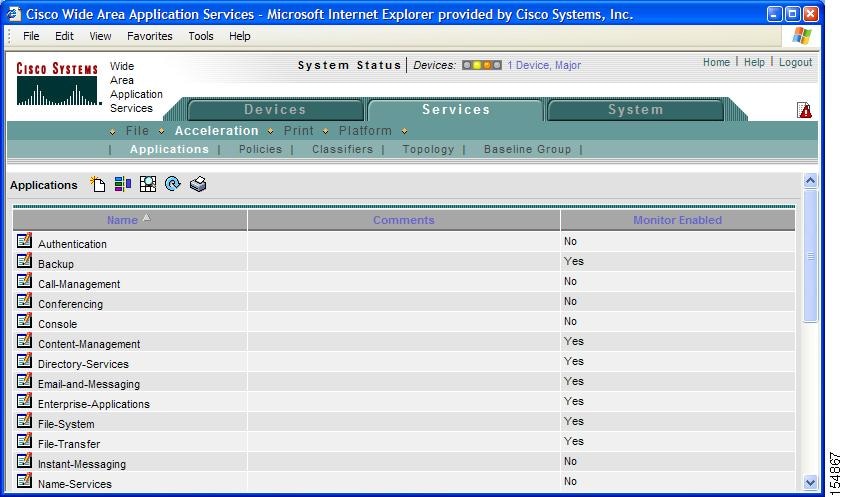841x497 pixels.
Task: Click the 'No' value in Console row
Action: (570, 321)
